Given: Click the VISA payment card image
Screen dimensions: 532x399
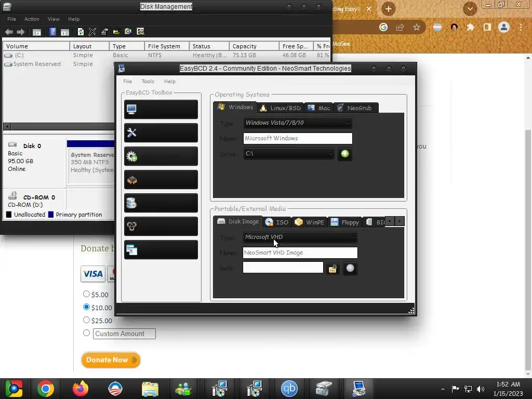Looking at the screenshot, I should click(93, 274).
